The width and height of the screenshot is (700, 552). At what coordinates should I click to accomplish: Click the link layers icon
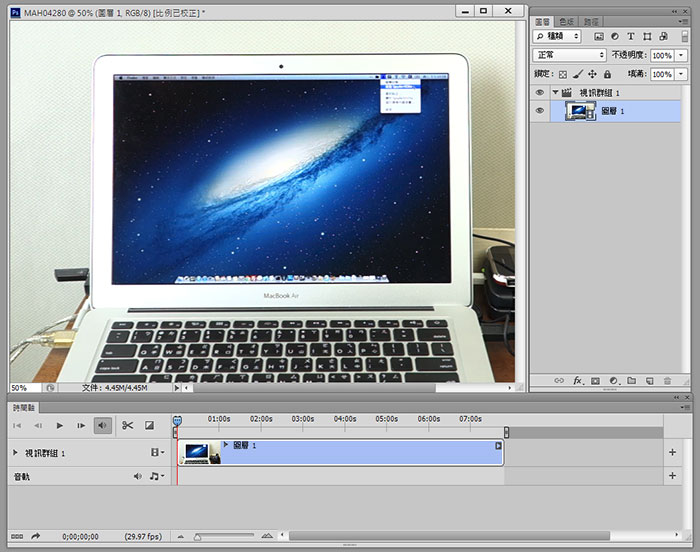[559, 381]
